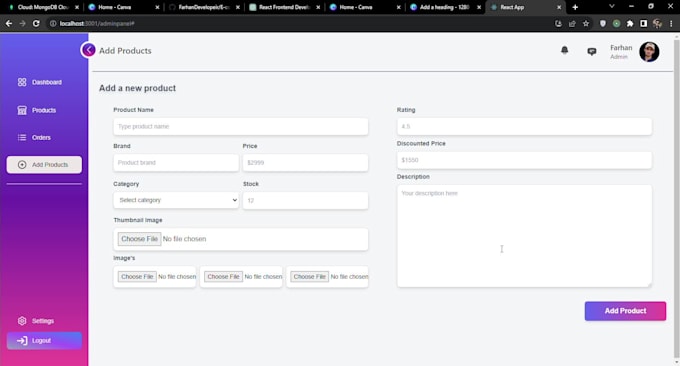Open the tab search dropdown arrow
This screenshot has width=680, height=366.
(x=611, y=7)
